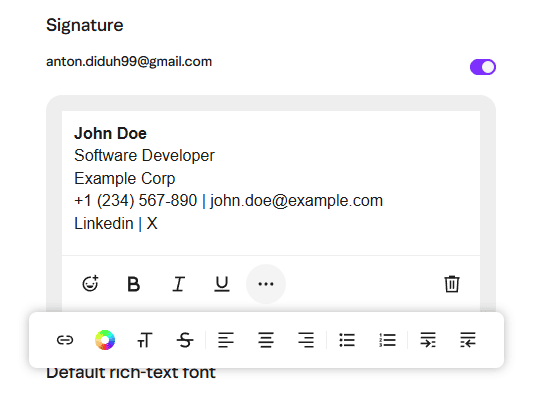
Task: Apply strikethrough formatting
Action: coord(185,340)
